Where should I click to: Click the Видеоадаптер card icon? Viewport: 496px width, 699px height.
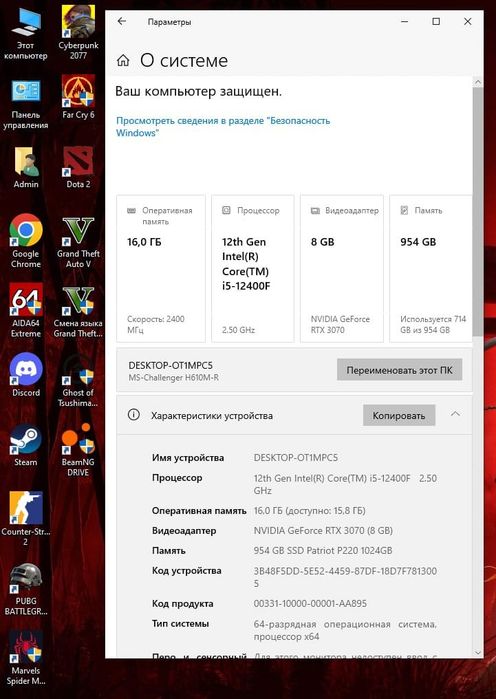click(315, 210)
